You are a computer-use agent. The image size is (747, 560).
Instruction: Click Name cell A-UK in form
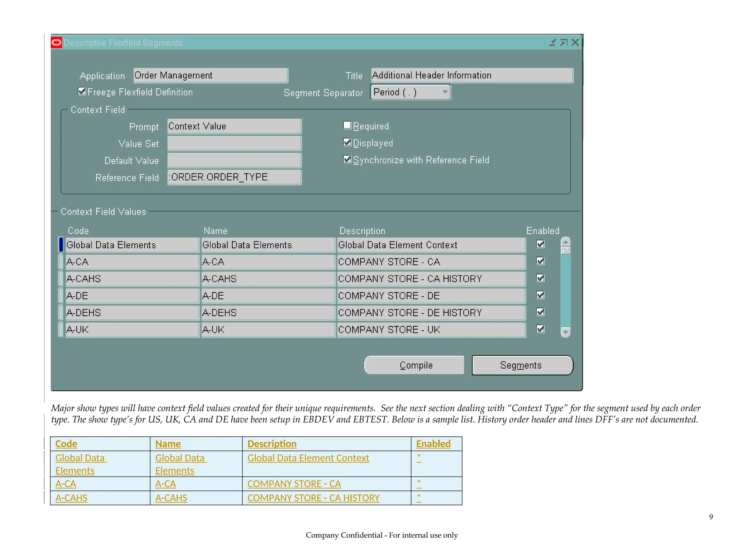268,330
